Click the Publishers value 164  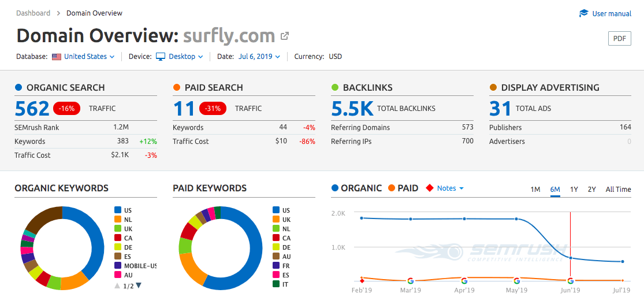click(x=625, y=127)
